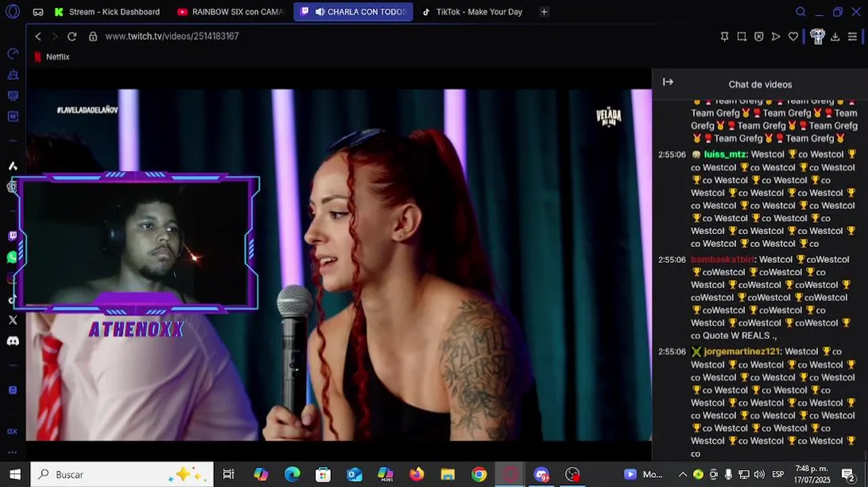
Task: Open the Opera flow send icon
Action: (x=776, y=37)
